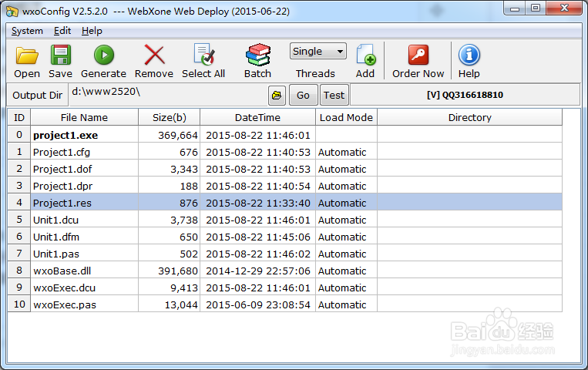Click the Directory column header
This screenshot has height=370, width=588.
pos(469,117)
